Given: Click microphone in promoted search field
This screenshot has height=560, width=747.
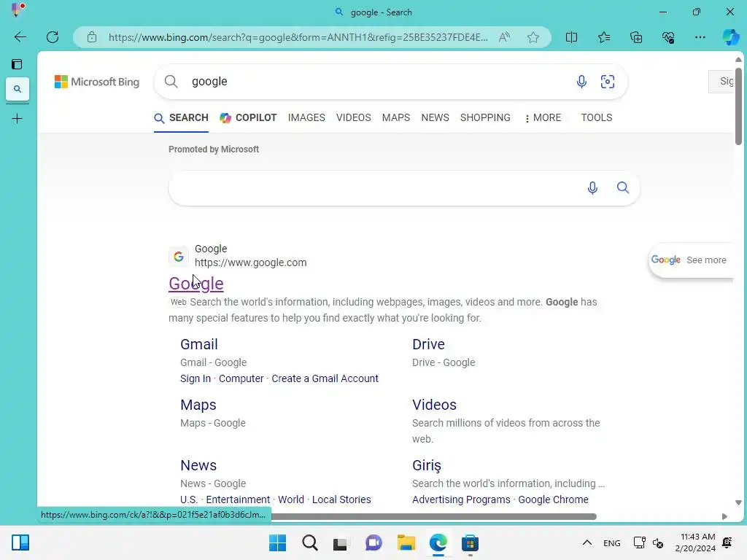Looking at the screenshot, I should tap(592, 187).
